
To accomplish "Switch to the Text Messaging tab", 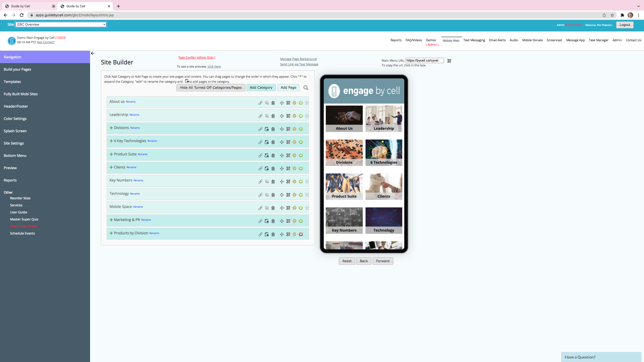I will point(474,40).
